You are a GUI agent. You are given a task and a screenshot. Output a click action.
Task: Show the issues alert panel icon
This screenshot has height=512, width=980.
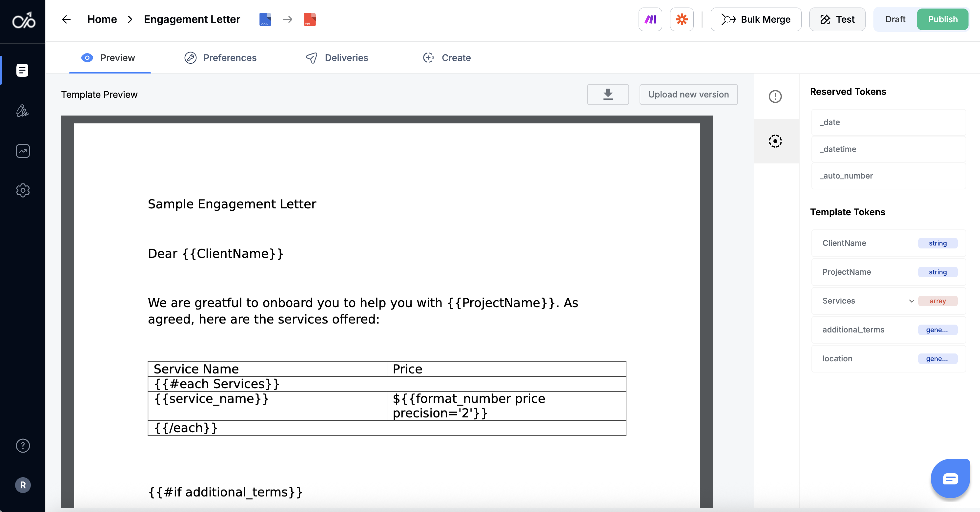coord(775,96)
